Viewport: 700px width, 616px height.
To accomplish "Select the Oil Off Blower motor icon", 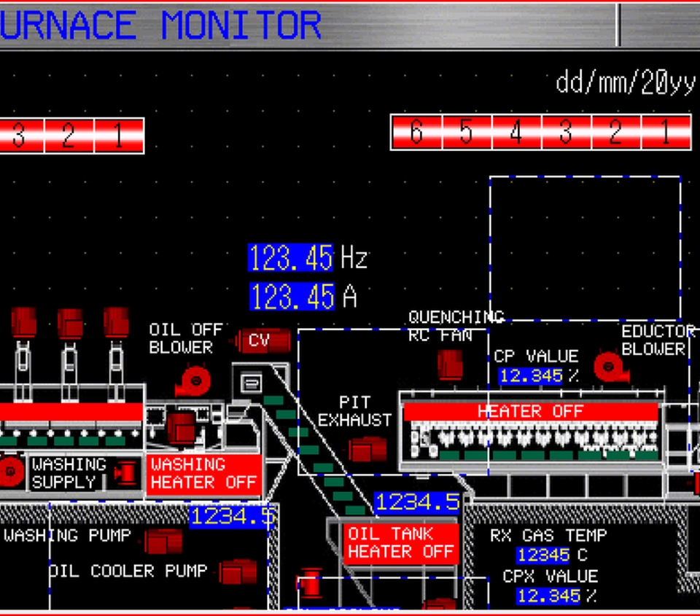I will 195,381.
